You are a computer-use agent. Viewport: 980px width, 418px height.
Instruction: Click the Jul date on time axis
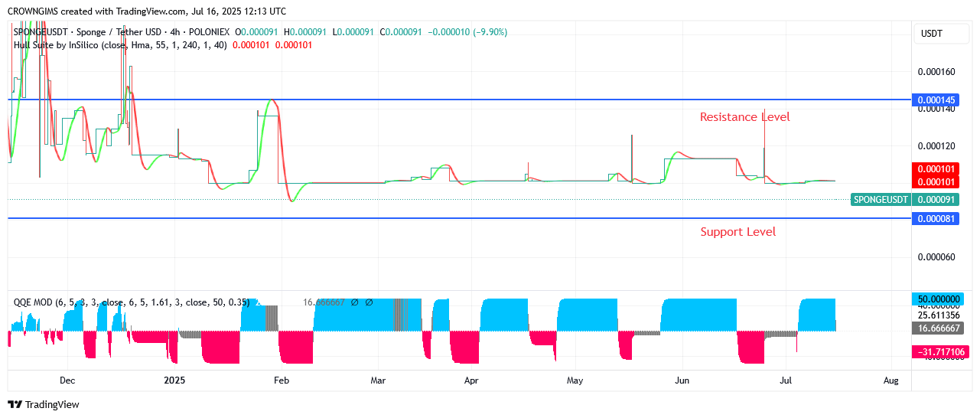(x=786, y=380)
